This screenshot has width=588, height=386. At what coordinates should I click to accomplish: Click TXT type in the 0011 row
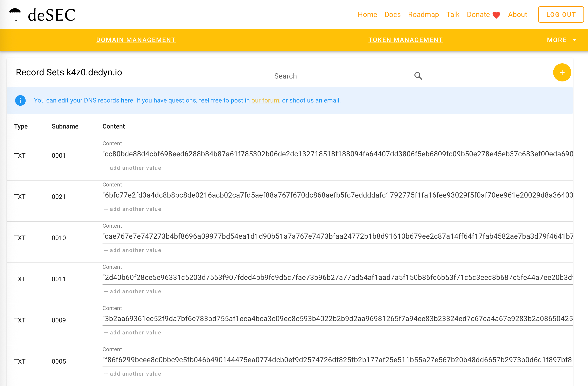click(x=20, y=279)
